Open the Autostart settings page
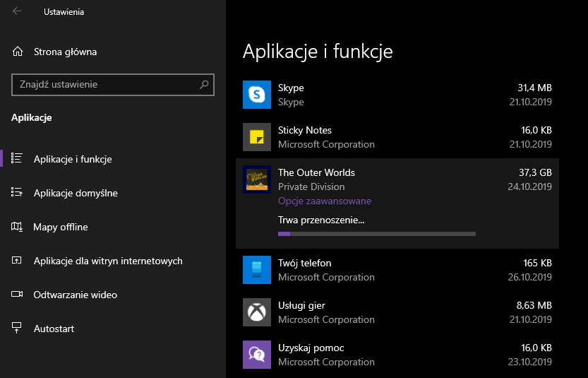 point(54,329)
